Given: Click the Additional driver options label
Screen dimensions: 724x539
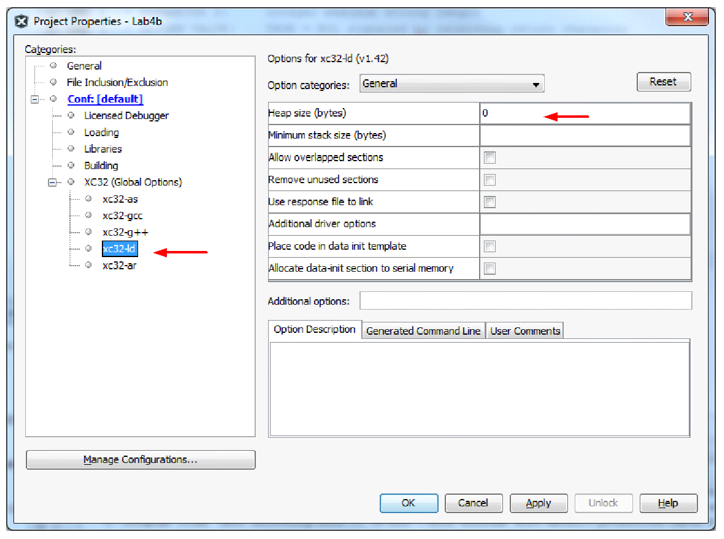Looking at the screenshot, I should [x=322, y=224].
